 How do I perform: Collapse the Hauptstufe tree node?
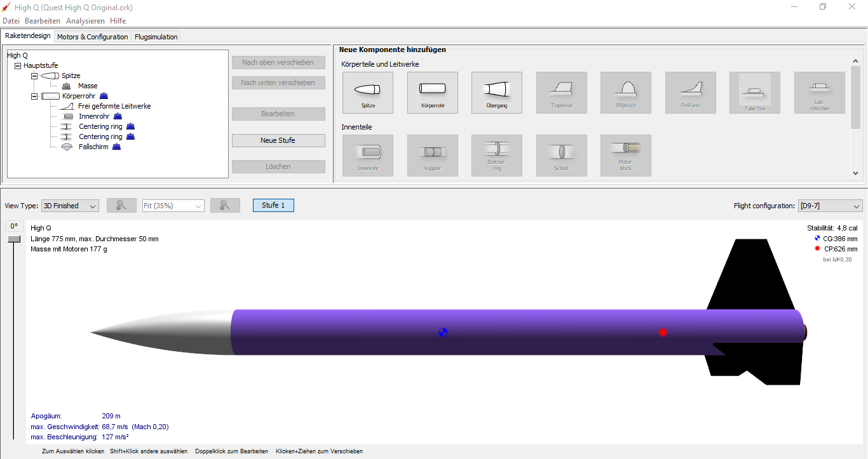[18, 65]
